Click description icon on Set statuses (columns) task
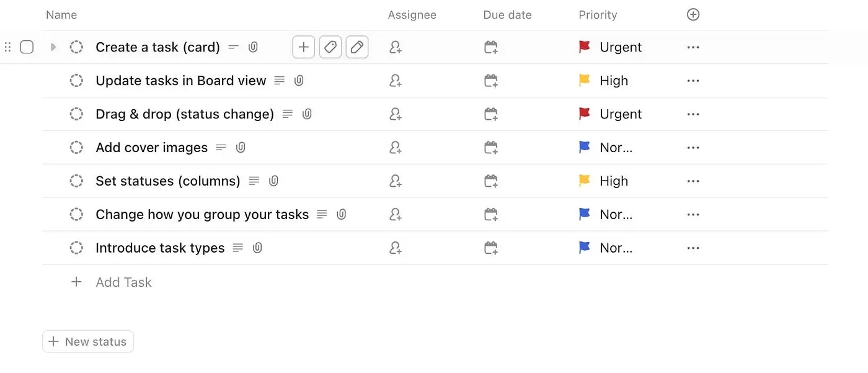The image size is (868, 373). pos(254,181)
